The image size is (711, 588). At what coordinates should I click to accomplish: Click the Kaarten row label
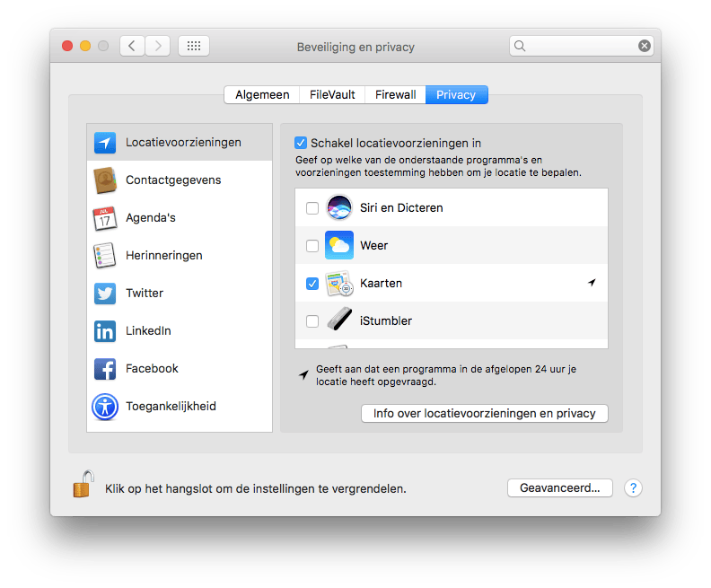click(381, 283)
